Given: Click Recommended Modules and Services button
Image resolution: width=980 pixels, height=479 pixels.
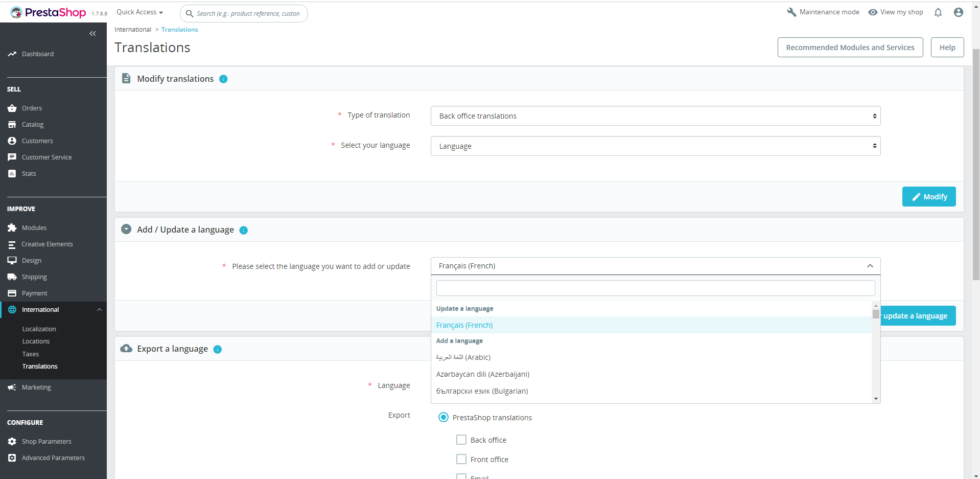Looking at the screenshot, I should pyautogui.click(x=850, y=48).
